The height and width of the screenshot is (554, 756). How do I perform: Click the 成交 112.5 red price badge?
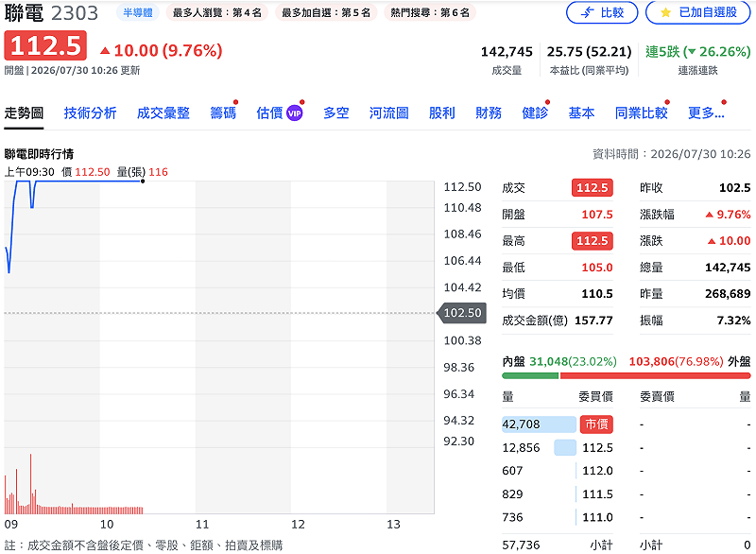pyautogui.click(x=593, y=187)
